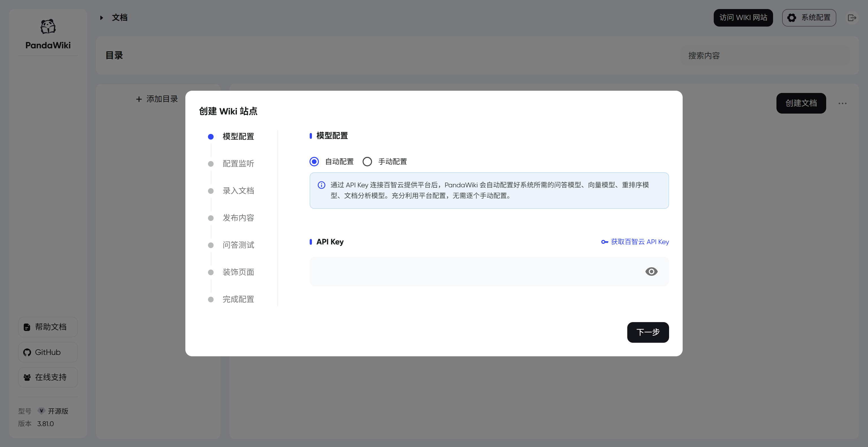
Task: Click the plus icon beside 添加目录
Action: point(139,99)
